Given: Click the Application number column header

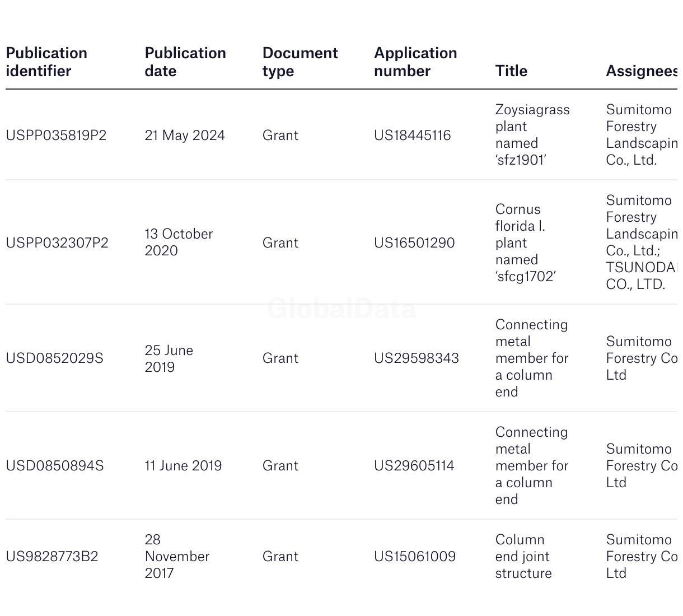Looking at the screenshot, I should click(415, 62).
